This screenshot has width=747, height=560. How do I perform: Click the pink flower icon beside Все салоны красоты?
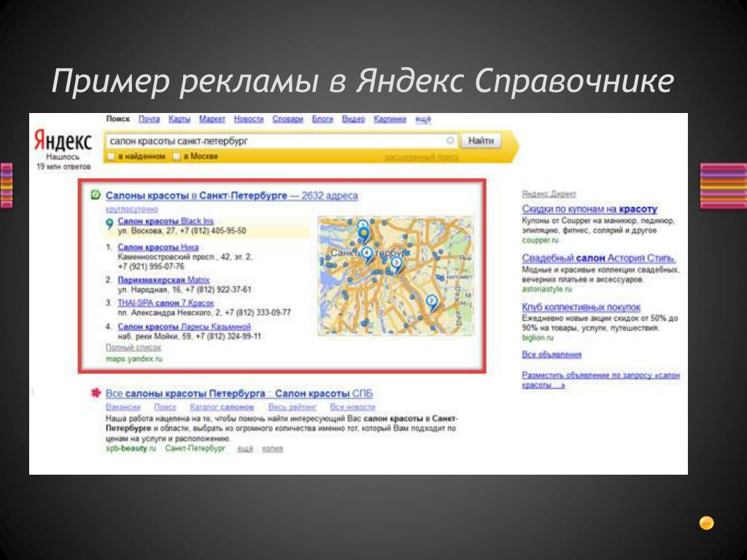(x=96, y=393)
